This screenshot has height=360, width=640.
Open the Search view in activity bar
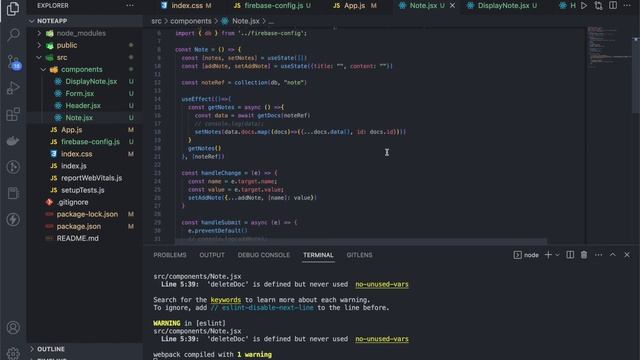point(13,35)
